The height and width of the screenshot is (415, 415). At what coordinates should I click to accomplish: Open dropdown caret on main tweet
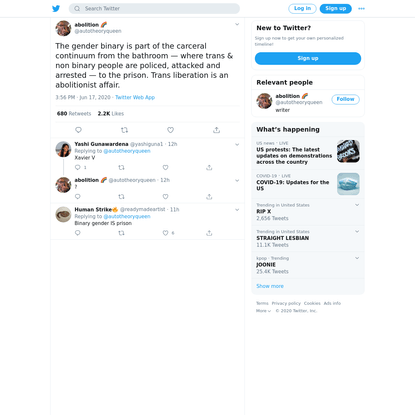tap(237, 24)
